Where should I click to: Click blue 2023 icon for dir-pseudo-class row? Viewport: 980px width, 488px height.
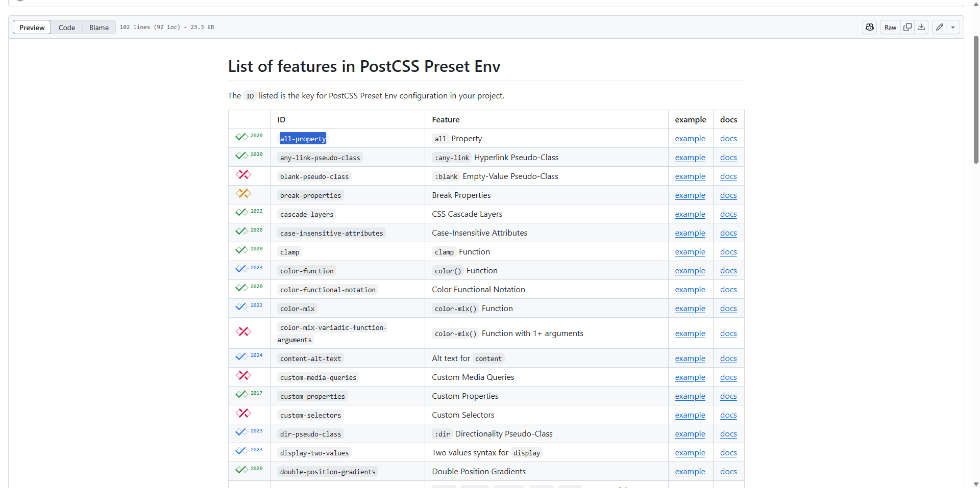coord(249,432)
